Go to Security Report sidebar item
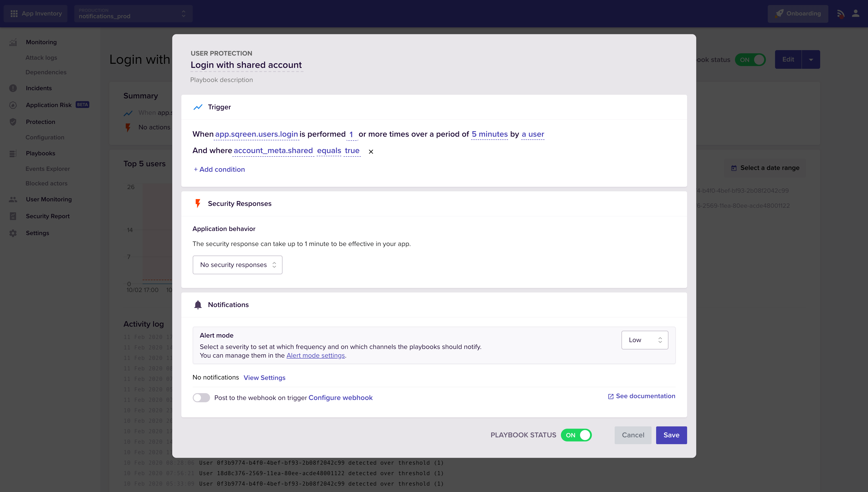868x492 pixels. [48, 216]
